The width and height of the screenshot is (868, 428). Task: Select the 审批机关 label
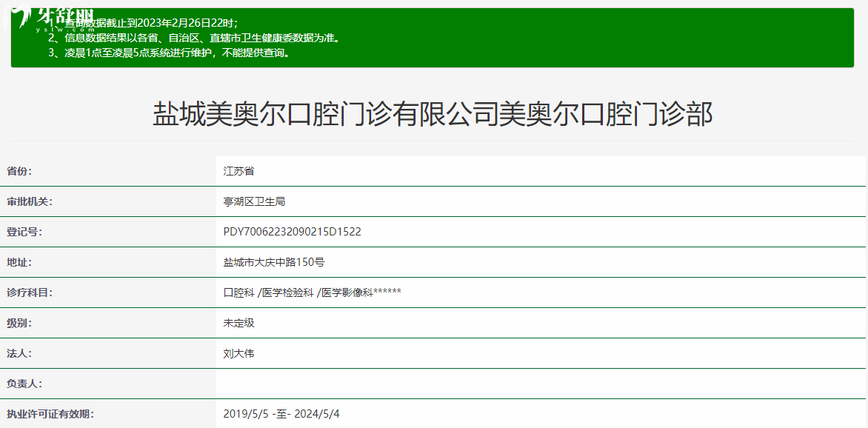coord(30,201)
